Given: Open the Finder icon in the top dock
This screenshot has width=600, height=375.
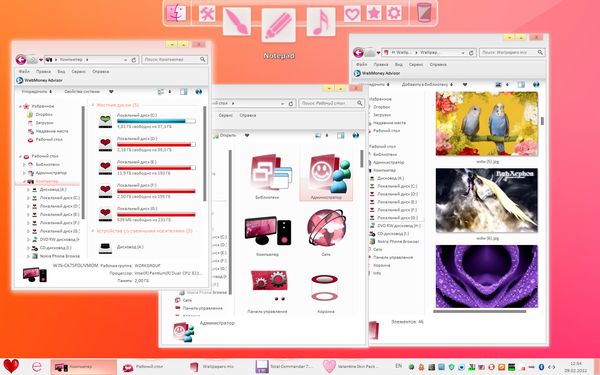Looking at the screenshot, I should (176, 13).
